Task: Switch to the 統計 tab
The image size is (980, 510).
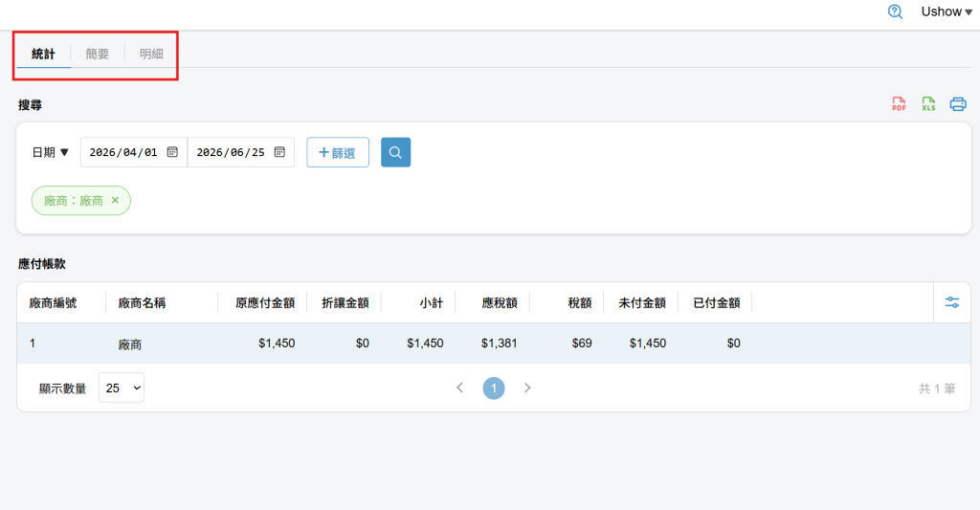Action: click(x=43, y=55)
